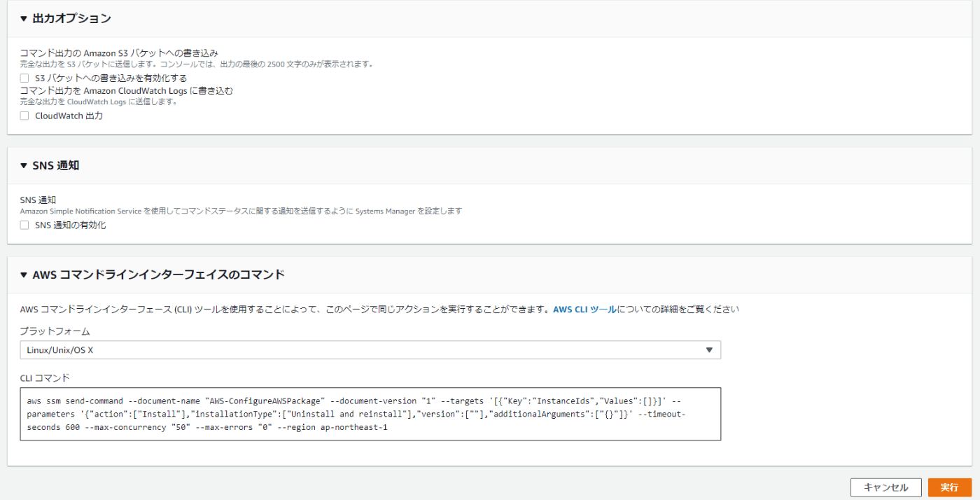Collapse AWS コマンドラインインターフェイスのコマンド section
The image size is (980, 500).
point(24,275)
